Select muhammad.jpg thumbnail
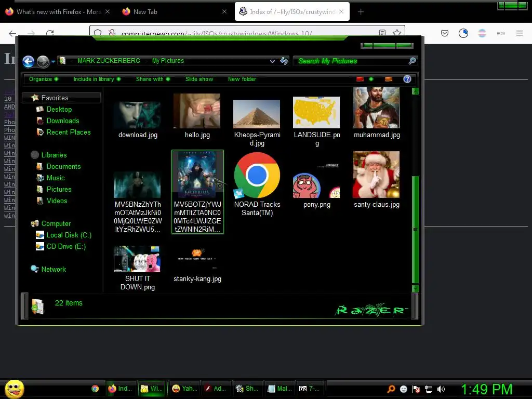 [376, 108]
